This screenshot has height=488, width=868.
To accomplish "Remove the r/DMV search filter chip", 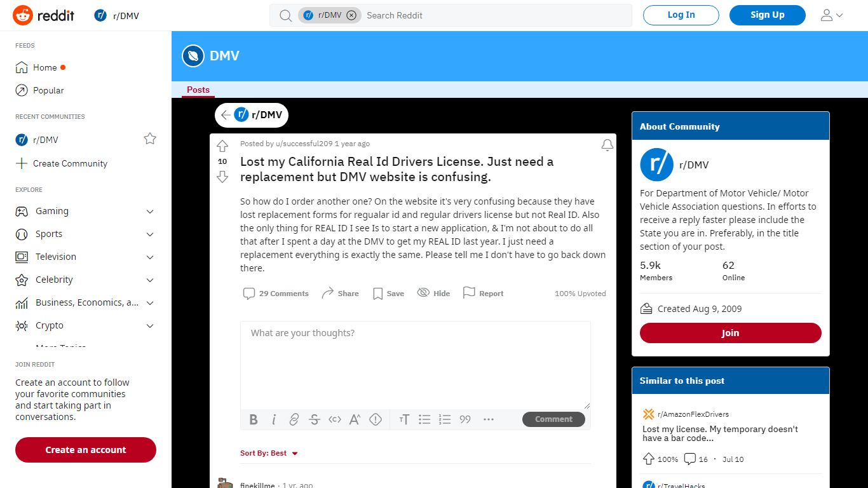I will (x=351, y=15).
